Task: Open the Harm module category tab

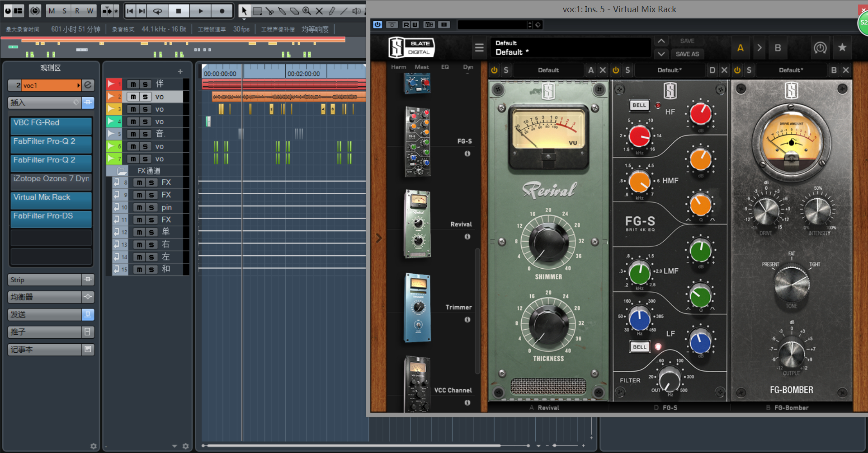Action: tap(398, 67)
